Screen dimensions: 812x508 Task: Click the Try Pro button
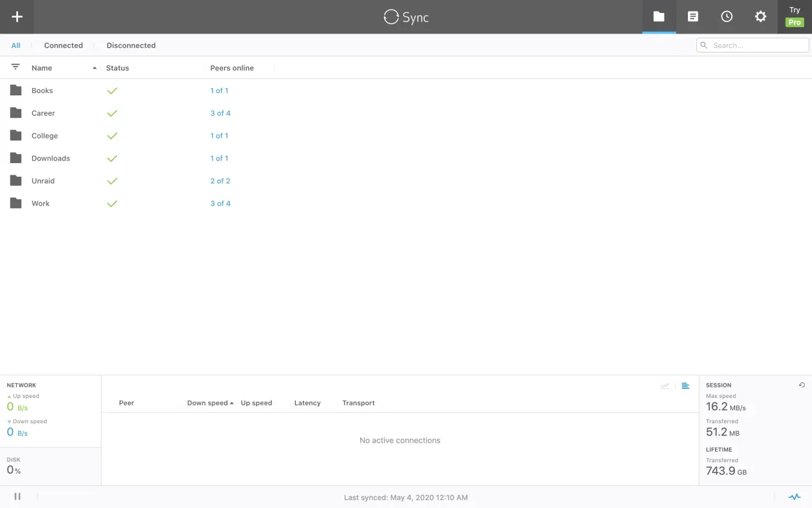pyautogui.click(x=795, y=17)
